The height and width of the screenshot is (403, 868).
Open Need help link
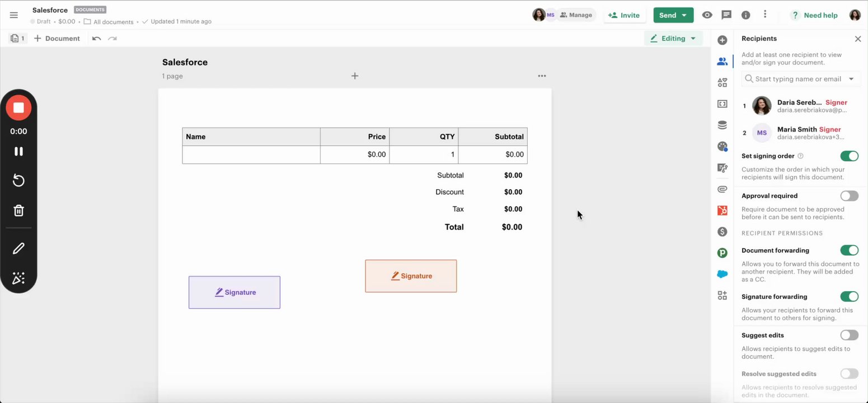click(814, 15)
